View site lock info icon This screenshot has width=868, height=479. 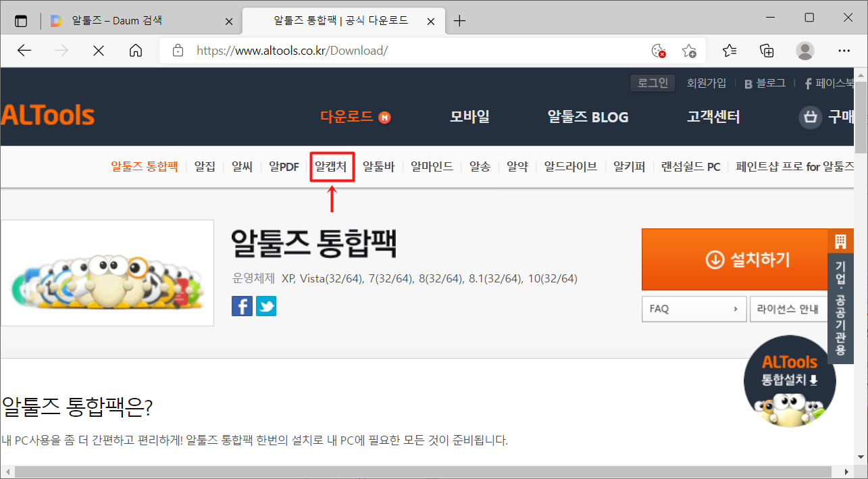[178, 51]
